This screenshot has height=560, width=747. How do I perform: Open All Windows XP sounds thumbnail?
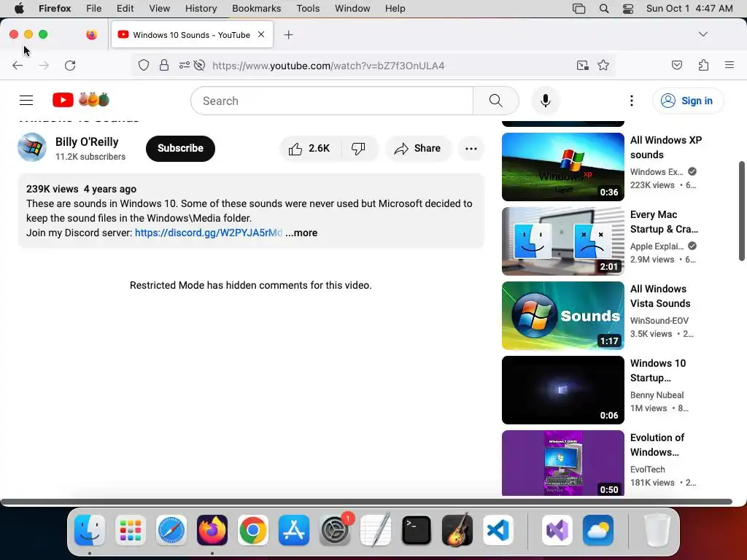tap(562, 167)
